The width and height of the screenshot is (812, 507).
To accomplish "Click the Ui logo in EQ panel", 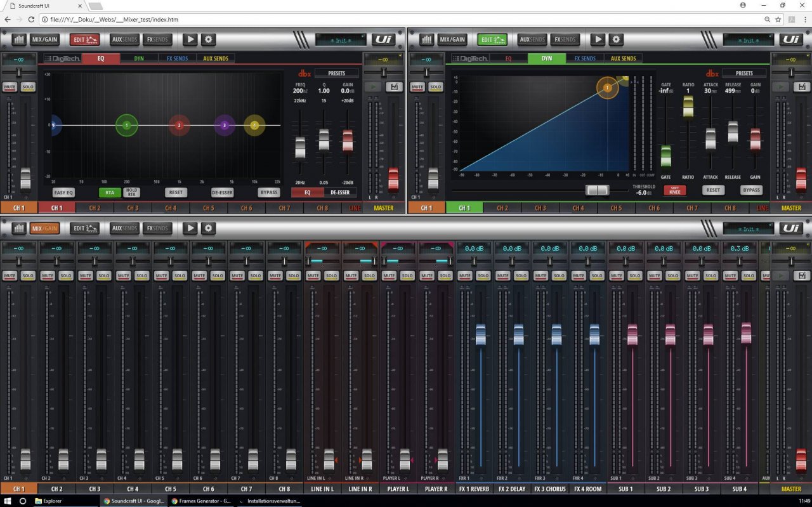I will [x=383, y=39].
